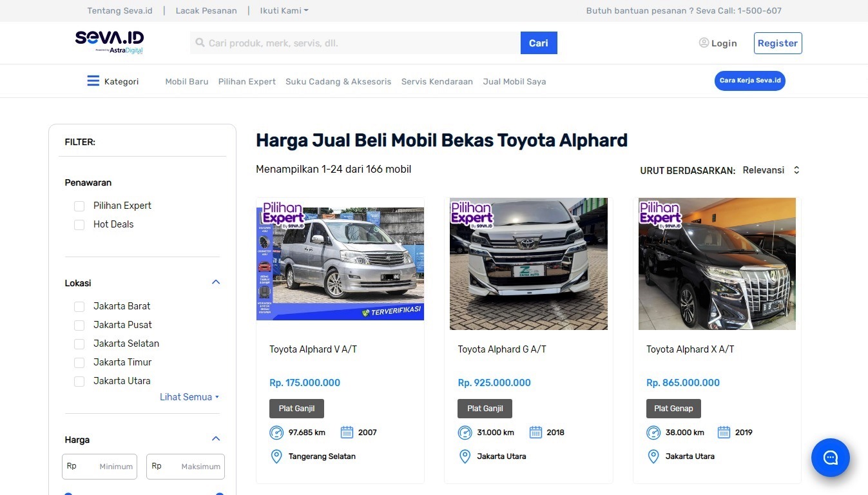This screenshot has height=495, width=868.
Task: Open Toyota Alphard G A/T listing title
Action: click(502, 349)
